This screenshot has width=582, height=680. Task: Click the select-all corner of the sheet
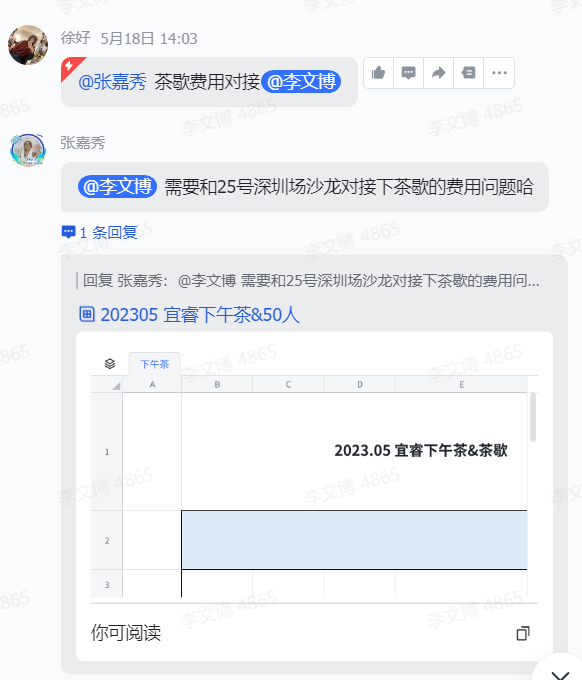pyautogui.click(x=107, y=385)
